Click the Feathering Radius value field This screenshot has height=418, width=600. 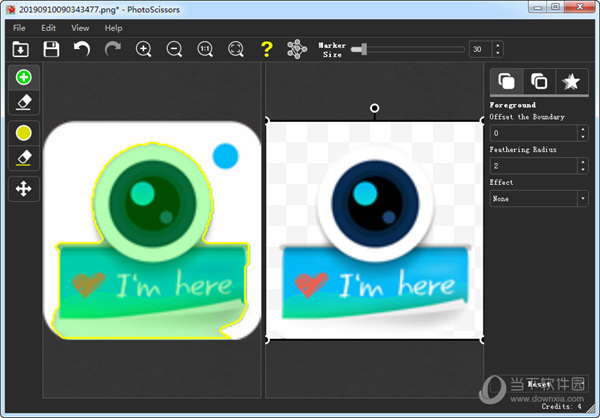[x=534, y=166]
